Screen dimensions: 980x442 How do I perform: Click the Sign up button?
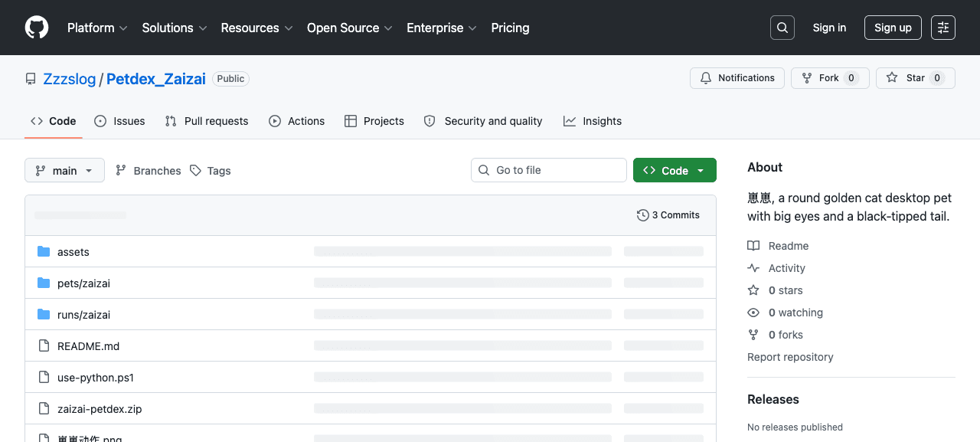pos(893,28)
